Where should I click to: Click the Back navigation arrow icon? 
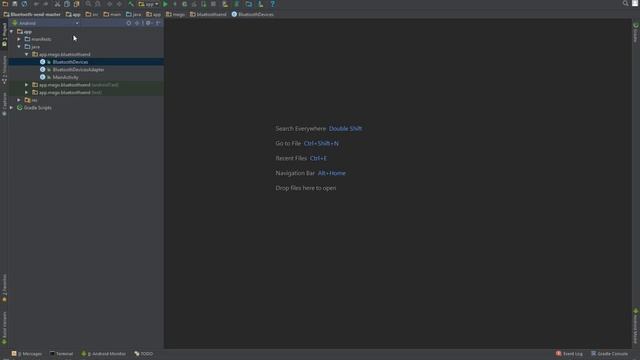coord(109,4)
